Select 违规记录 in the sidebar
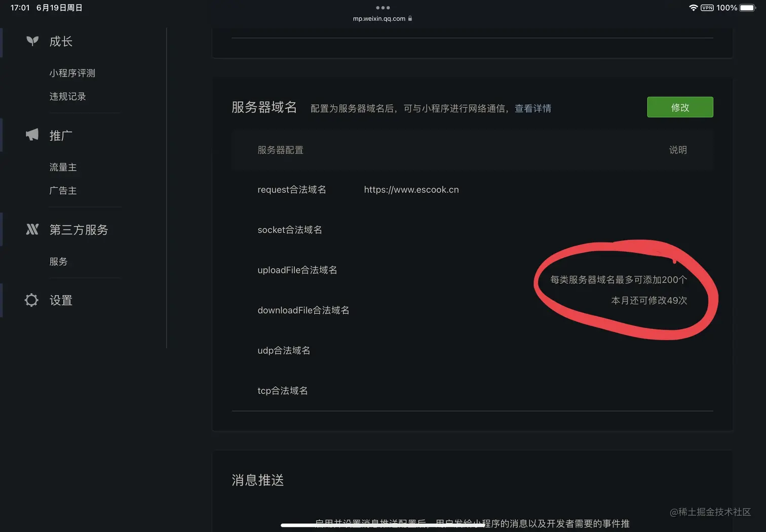The width and height of the screenshot is (766, 532). [x=67, y=96]
